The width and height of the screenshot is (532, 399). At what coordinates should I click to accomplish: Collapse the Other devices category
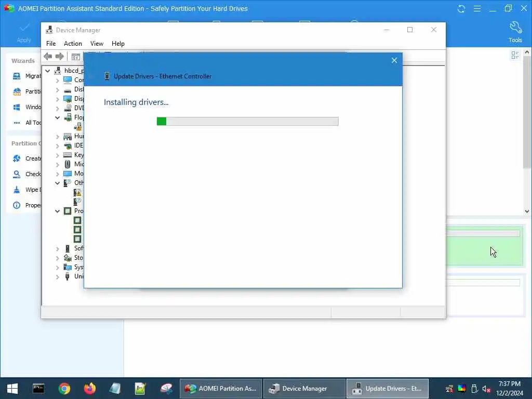click(x=57, y=183)
